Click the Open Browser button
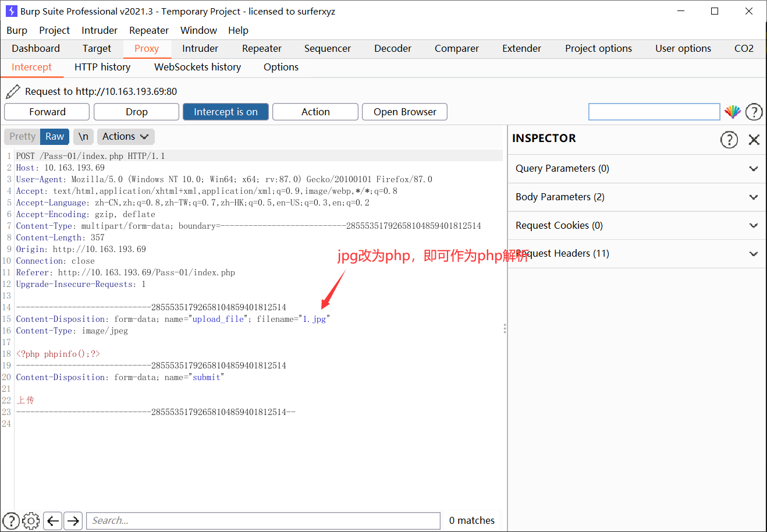This screenshot has height=532, width=767. [405, 112]
